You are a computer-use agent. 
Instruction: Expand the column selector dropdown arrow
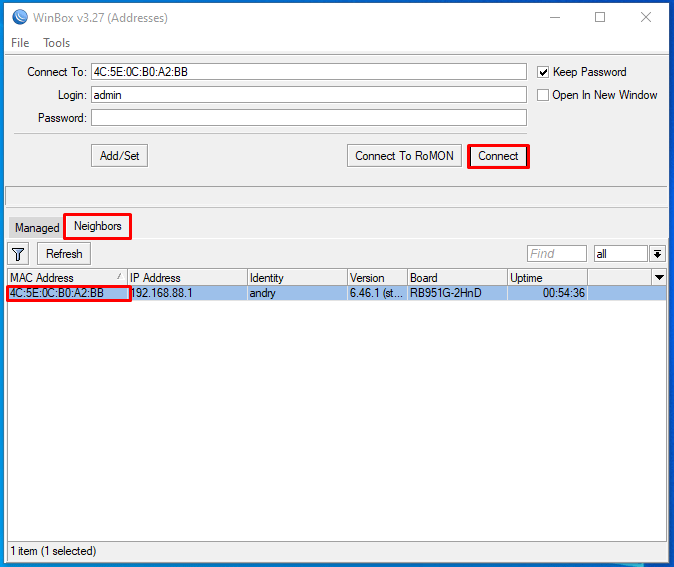658,277
